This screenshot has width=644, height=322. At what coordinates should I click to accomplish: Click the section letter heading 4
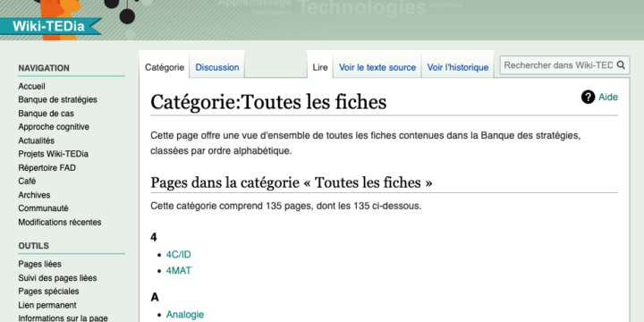pos(154,237)
